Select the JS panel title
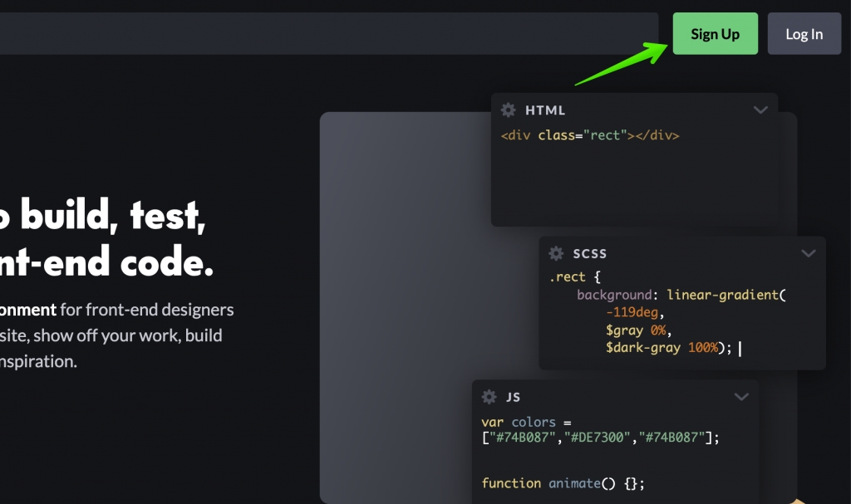This screenshot has height=504, width=851. tap(513, 398)
